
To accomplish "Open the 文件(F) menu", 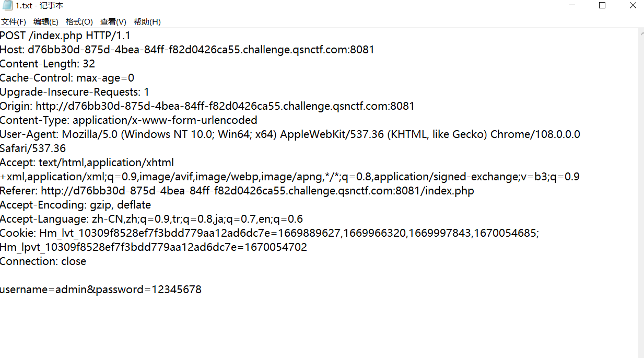I will click(x=14, y=22).
